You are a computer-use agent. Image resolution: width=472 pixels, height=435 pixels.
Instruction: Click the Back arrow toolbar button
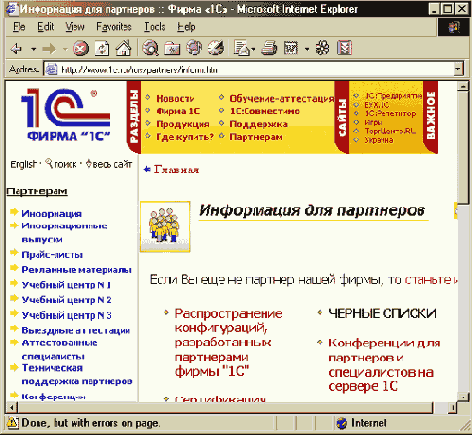(16, 49)
